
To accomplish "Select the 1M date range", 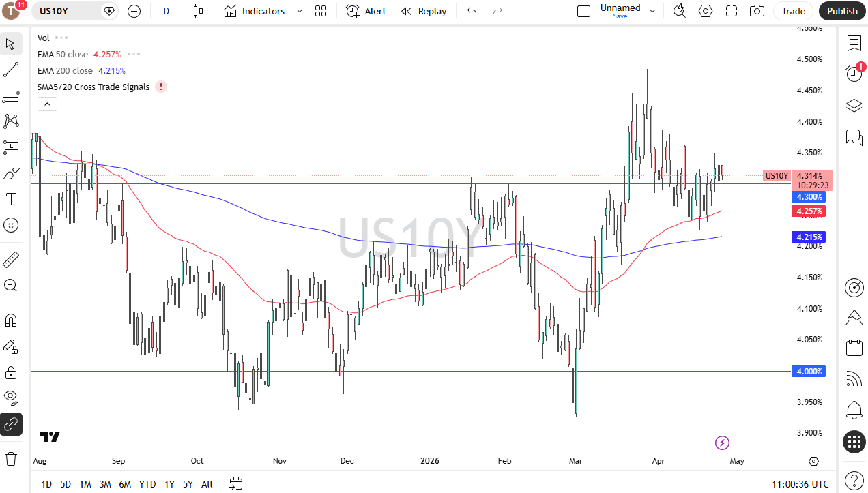I will 85,484.
